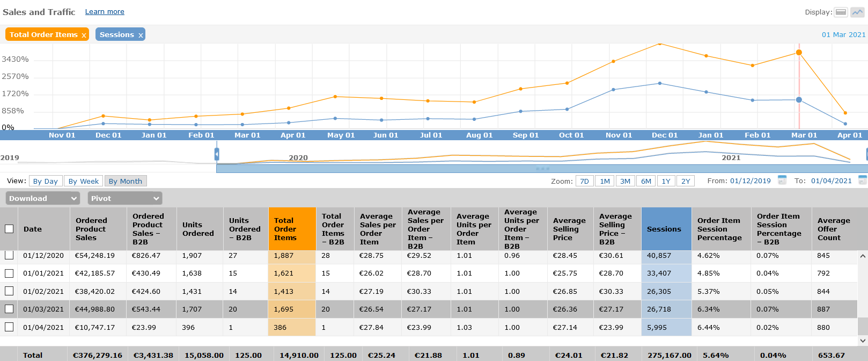The image size is (868, 361).
Task: Remove the Total Order Items metric tag
Action: [84, 35]
